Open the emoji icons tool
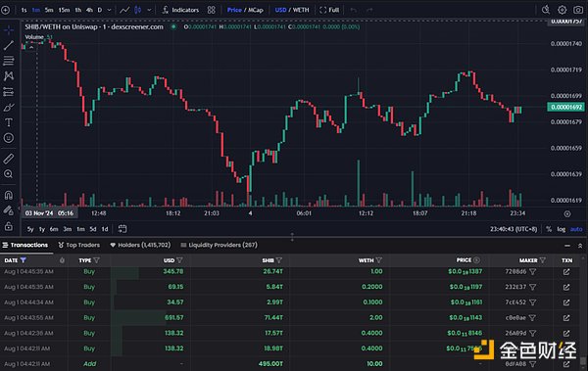This screenshot has width=588, height=371. [8, 138]
